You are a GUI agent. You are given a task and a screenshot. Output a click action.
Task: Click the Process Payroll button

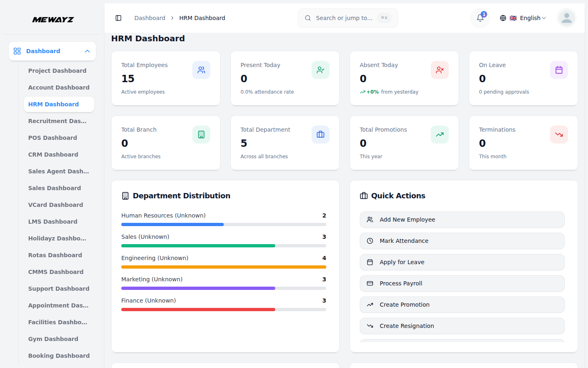click(x=462, y=283)
